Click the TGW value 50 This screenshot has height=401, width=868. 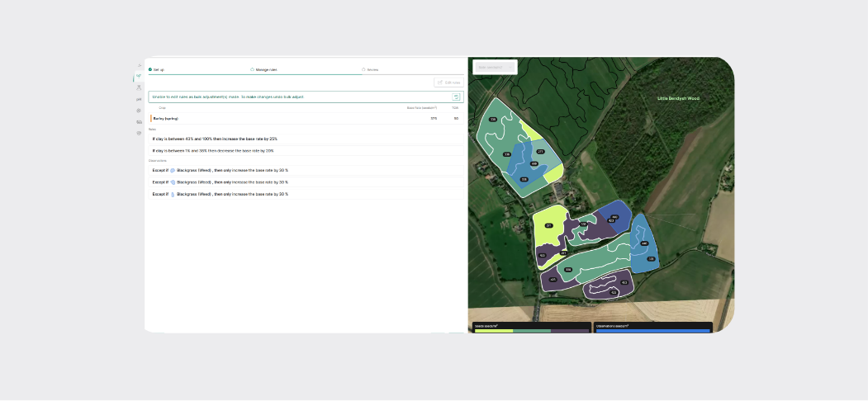[456, 118]
